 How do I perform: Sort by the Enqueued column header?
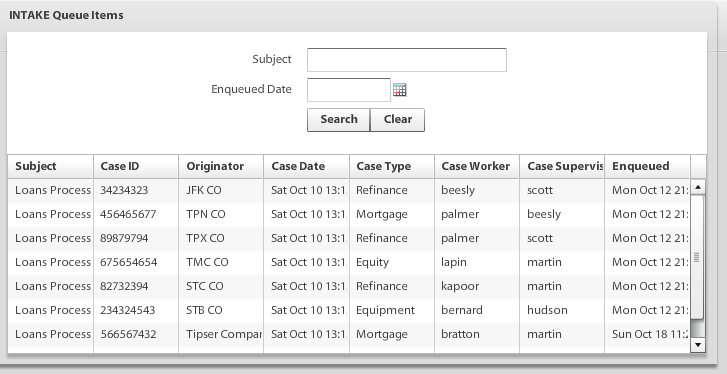pyautogui.click(x=647, y=166)
